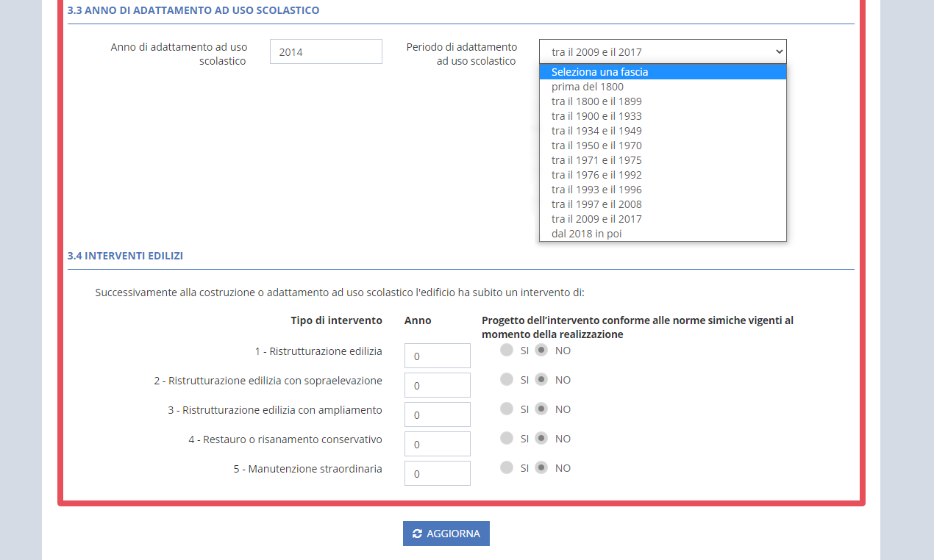The width and height of the screenshot is (934, 560).
Task: Click the Anno di adattamento input field
Action: pyautogui.click(x=326, y=52)
